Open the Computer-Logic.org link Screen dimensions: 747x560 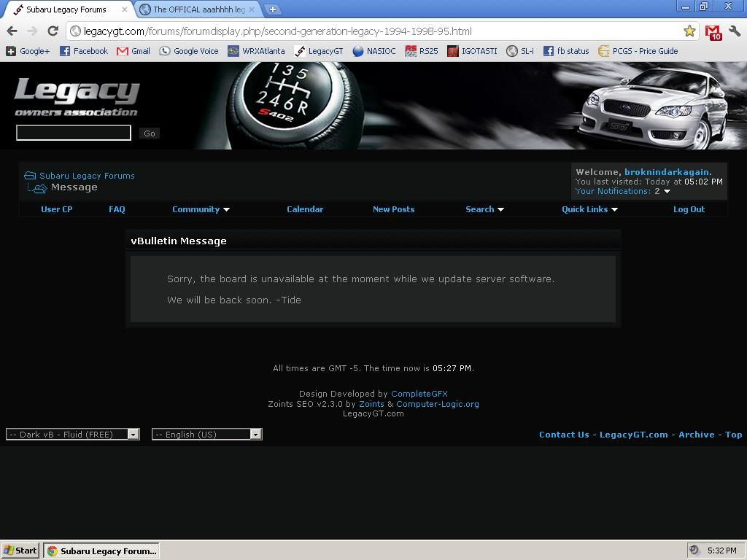click(438, 404)
